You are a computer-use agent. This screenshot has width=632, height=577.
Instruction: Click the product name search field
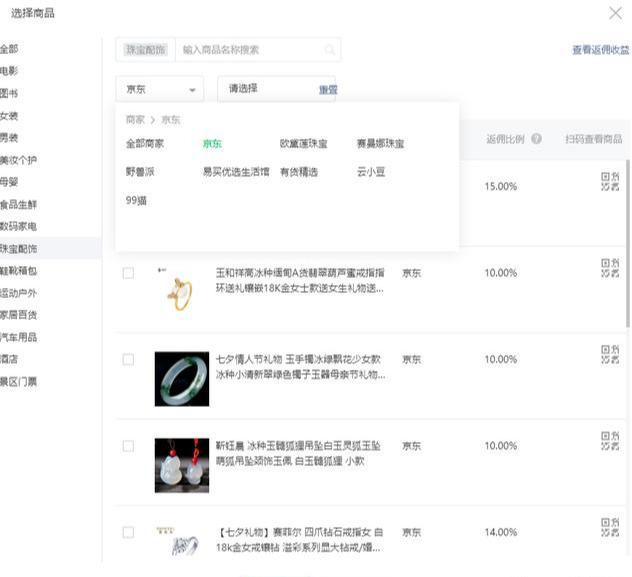250,50
